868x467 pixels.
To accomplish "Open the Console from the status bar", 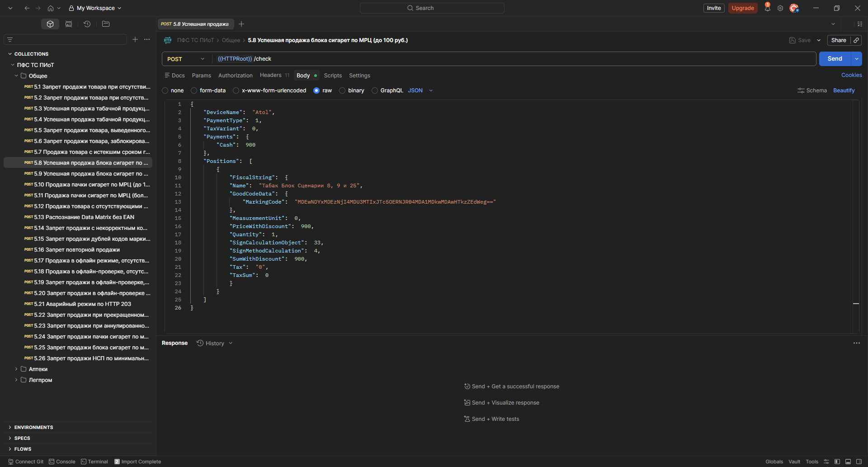I will coord(62,462).
